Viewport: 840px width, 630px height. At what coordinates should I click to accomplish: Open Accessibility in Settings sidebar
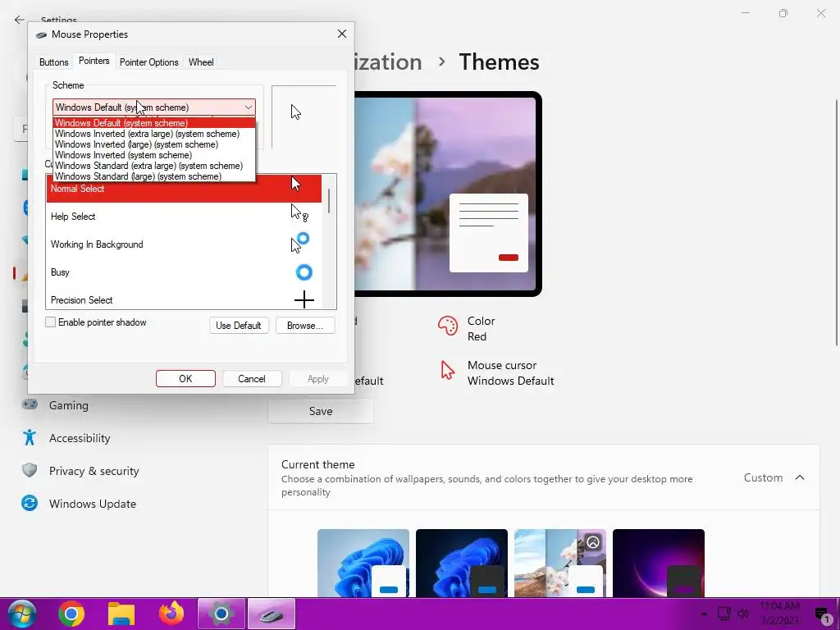point(80,438)
